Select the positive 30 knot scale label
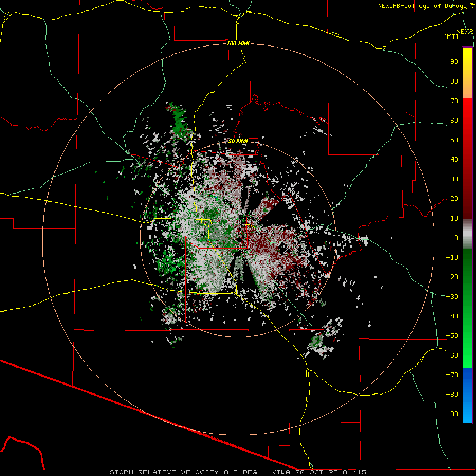 454,179
